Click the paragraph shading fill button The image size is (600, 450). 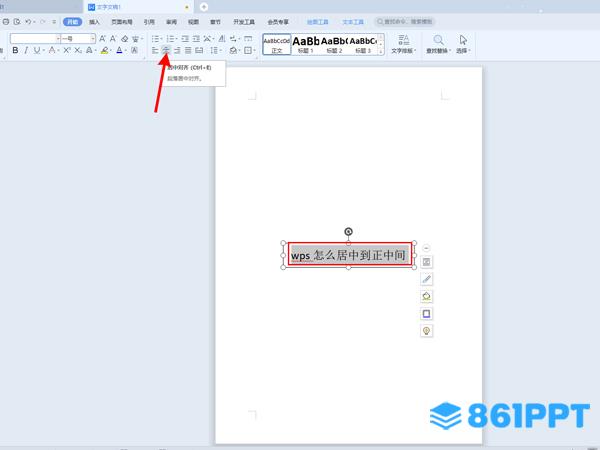(233, 50)
